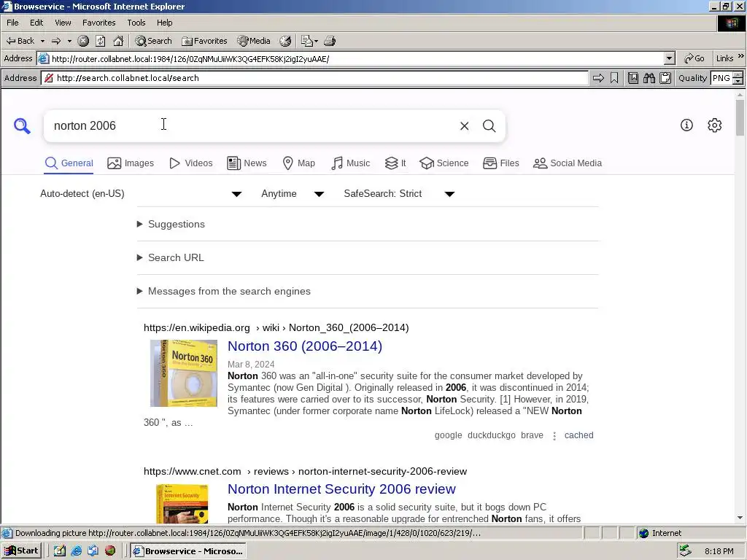Switch to the Files tab
Screen dimensions: 747x560
click(500, 163)
